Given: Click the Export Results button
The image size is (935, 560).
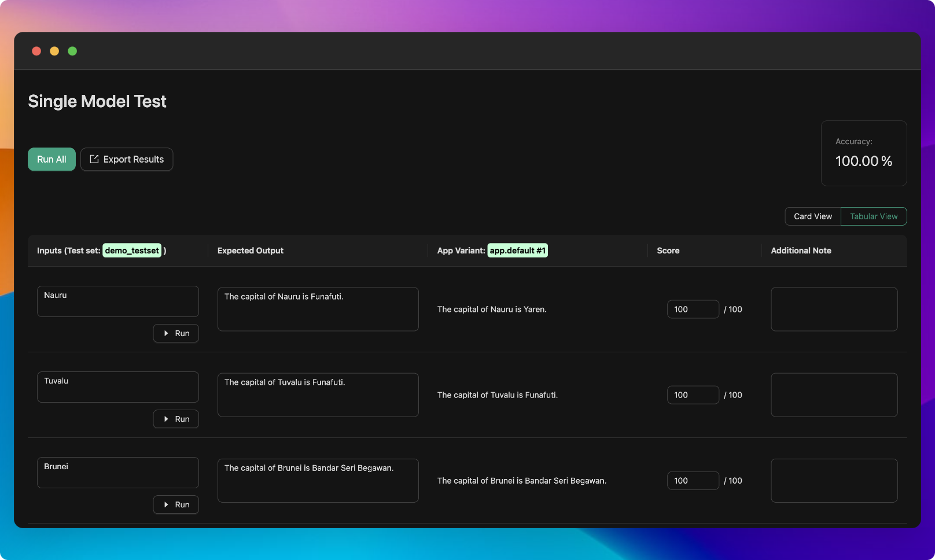Looking at the screenshot, I should pos(127,159).
